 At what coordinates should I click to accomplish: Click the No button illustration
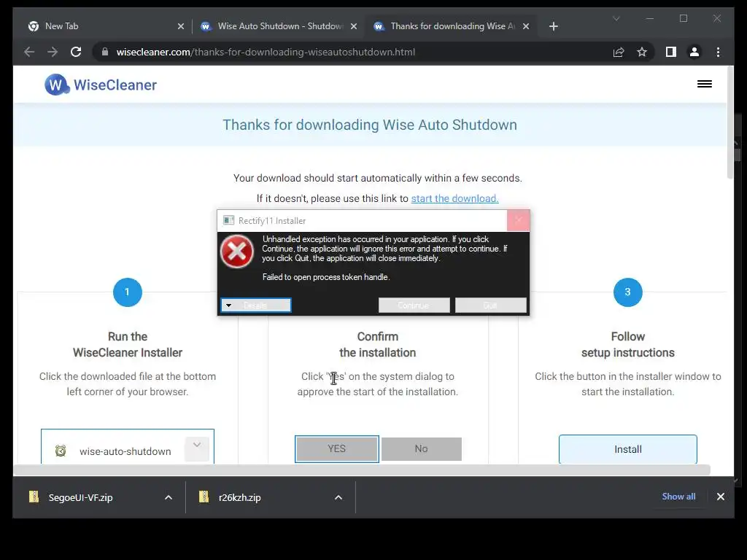[x=421, y=448]
